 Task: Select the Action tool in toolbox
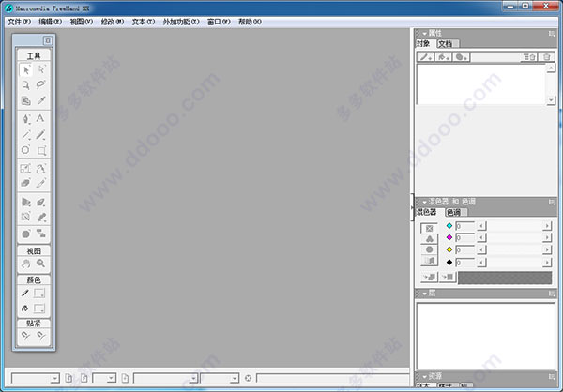tap(26, 234)
